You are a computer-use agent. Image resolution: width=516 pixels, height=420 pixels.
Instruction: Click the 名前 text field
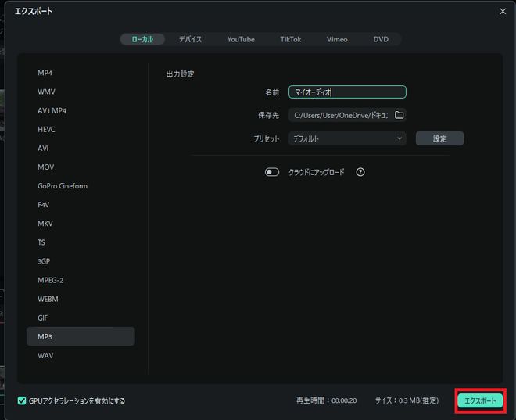click(x=347, y=92)
